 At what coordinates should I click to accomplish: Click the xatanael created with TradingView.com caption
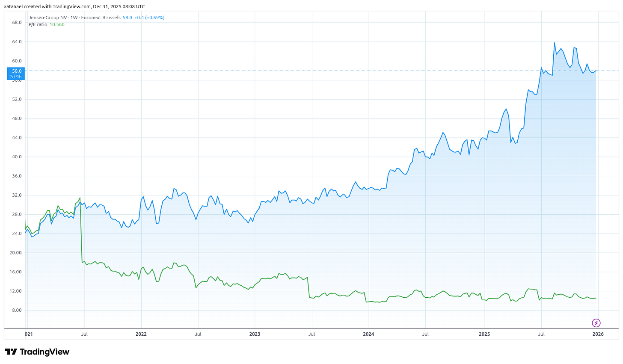click(74, 6)
